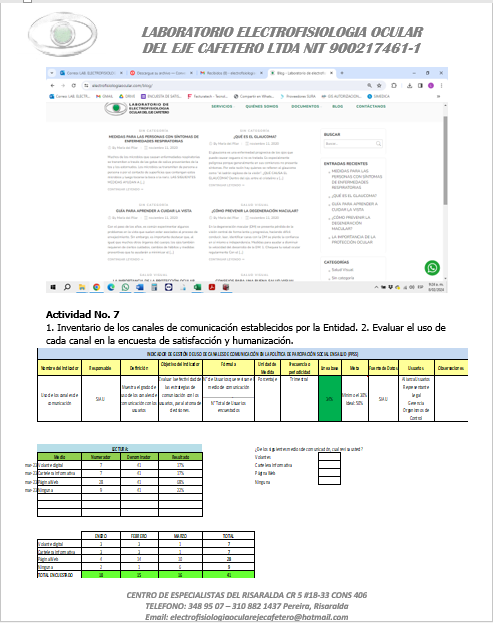
Task: Open a new browser tab with plus
Action: [x=342, y=73]
